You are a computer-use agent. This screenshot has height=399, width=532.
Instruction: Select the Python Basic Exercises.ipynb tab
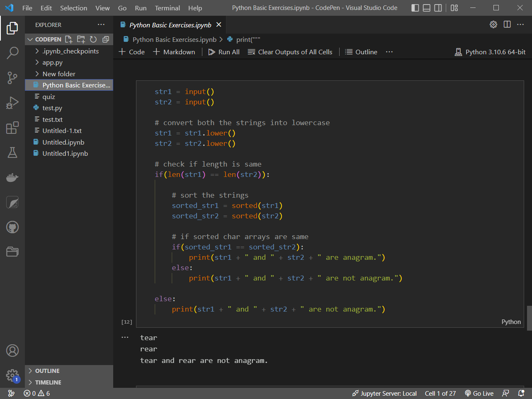coord(168,24)
